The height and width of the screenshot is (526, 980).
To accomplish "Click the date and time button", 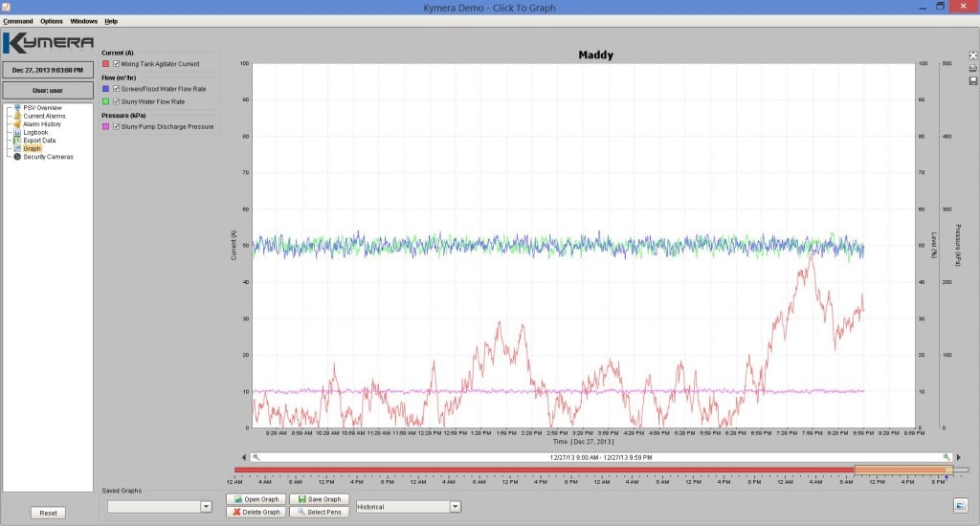I will pos(48,70).
